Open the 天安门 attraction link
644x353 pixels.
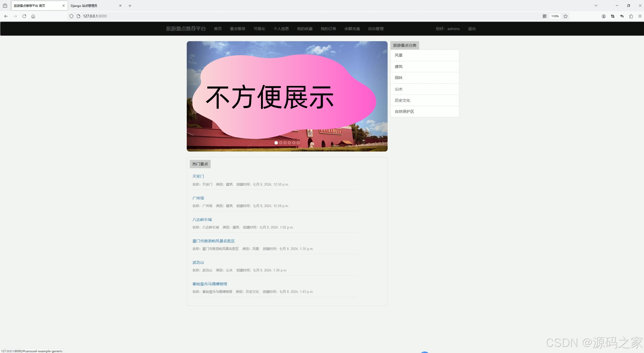tap(198, 176)
